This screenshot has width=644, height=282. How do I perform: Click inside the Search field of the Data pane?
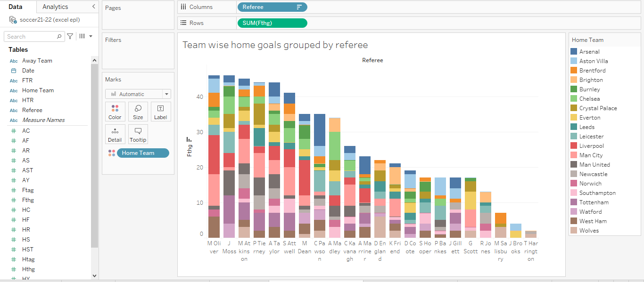pos(31,36)
